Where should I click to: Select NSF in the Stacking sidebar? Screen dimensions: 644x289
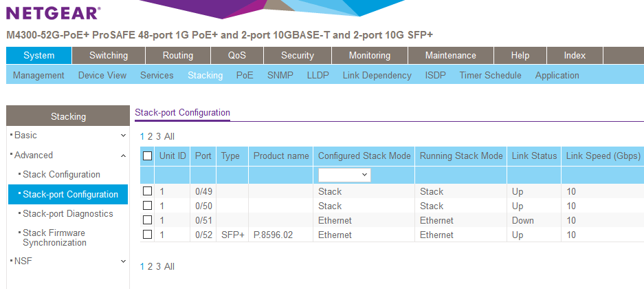click(23, 261)
